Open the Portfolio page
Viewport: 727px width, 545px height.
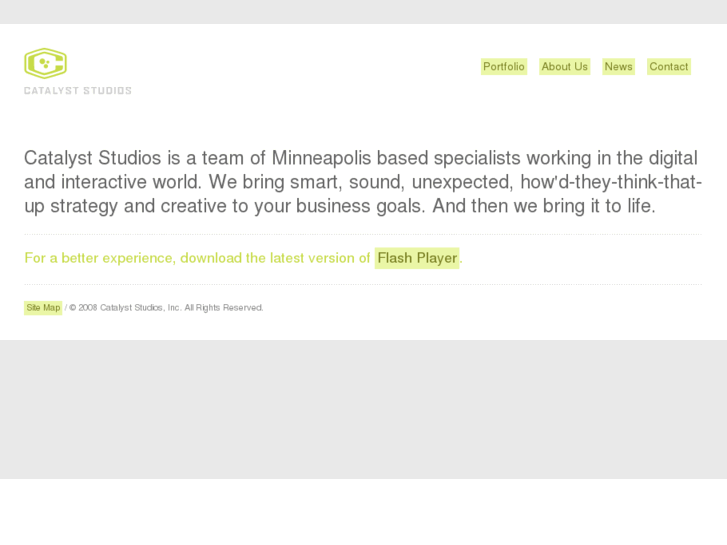pyautogui.click(x=504, y=67)
